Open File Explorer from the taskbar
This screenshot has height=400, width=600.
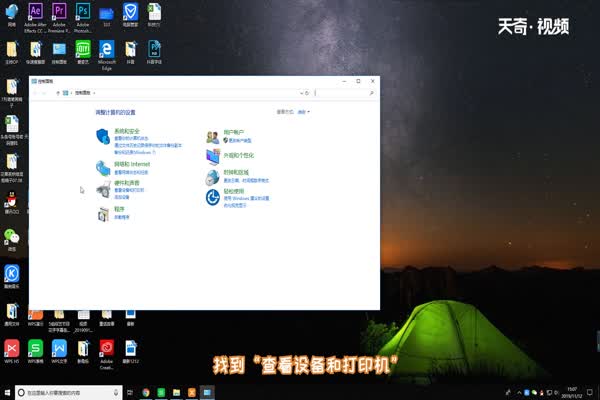pos(176,392)
